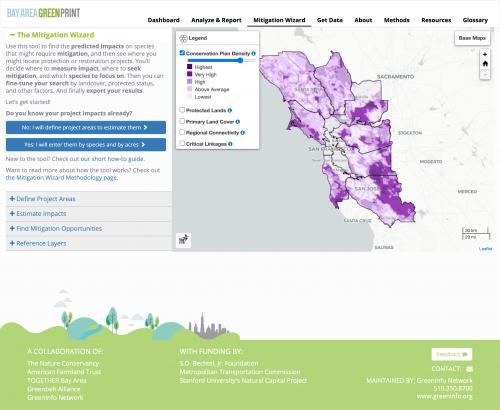Uncheck the Conservation Plan Density layer

(182, 53)
